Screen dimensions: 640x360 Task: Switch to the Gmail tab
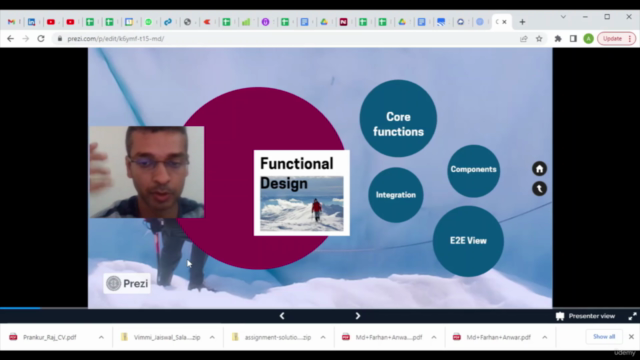pos(11,22)
